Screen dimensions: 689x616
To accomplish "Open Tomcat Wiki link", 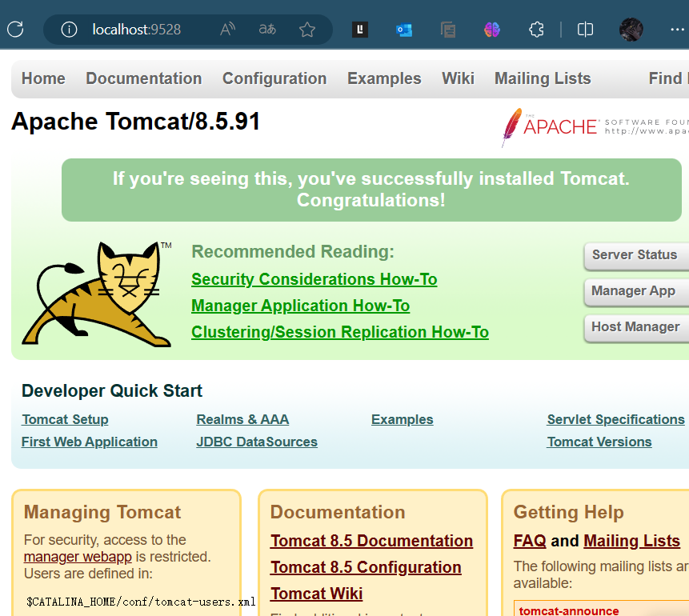I will click(316, 594).
